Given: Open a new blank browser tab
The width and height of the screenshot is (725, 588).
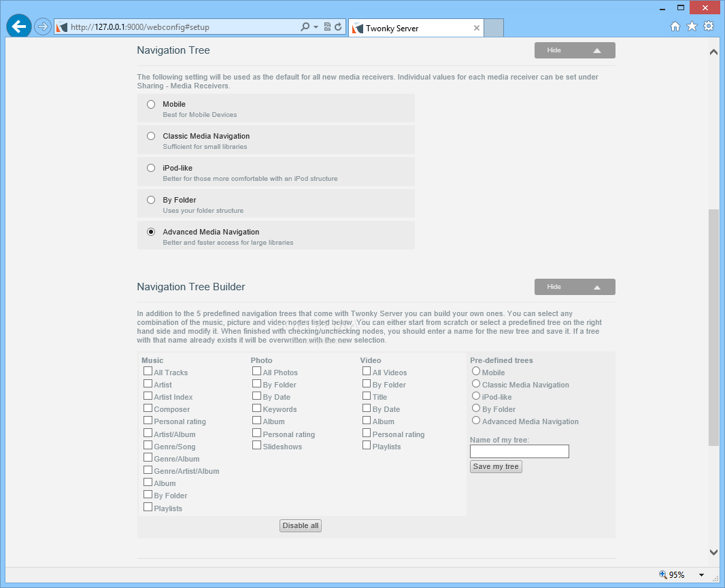Looking at the screenshot, I should click(494, 28).
